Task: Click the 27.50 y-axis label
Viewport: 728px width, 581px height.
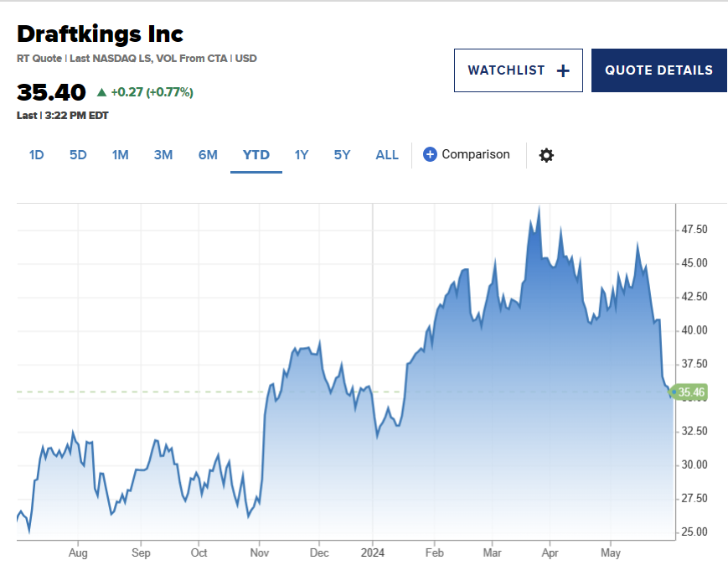Action: point(694,499)
